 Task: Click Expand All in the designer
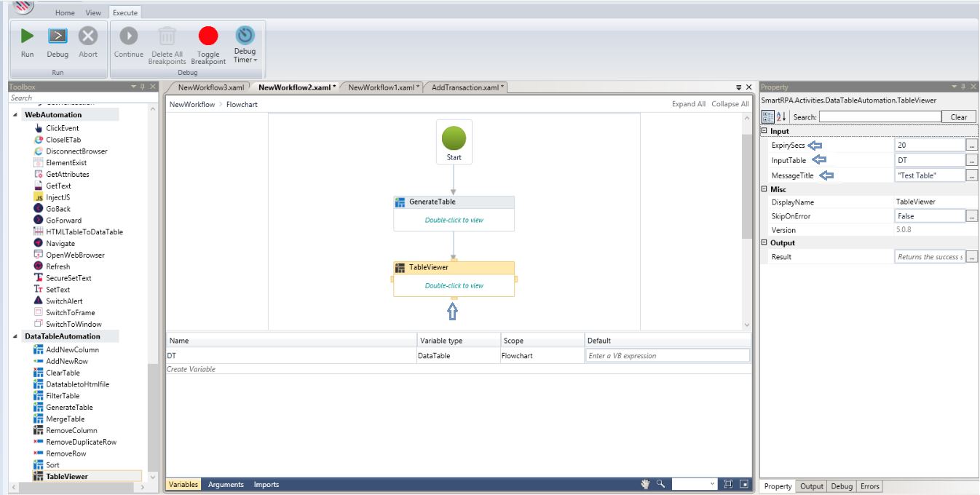[688, 104]
